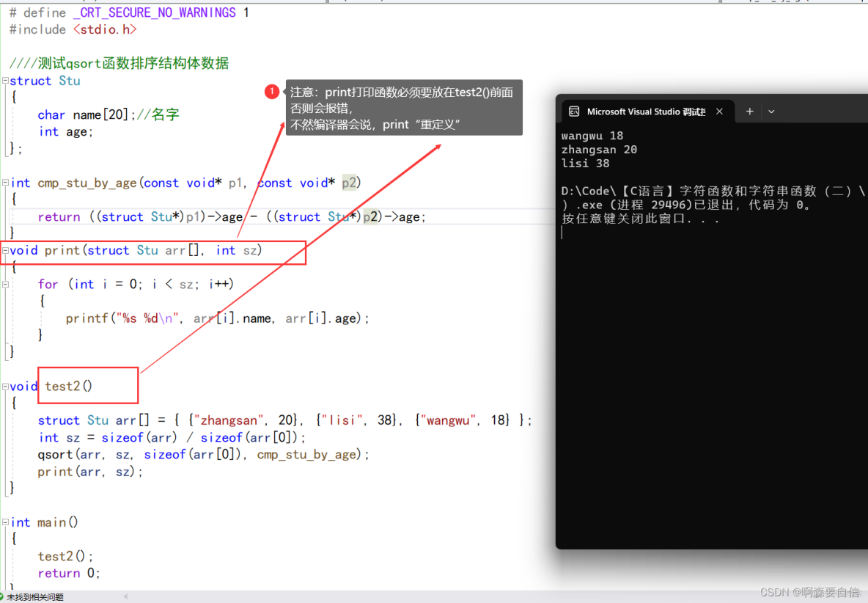Viewport: 868px width, 603px height.
Task: Click the small gray arrow in the status bar
Action: 127,597
